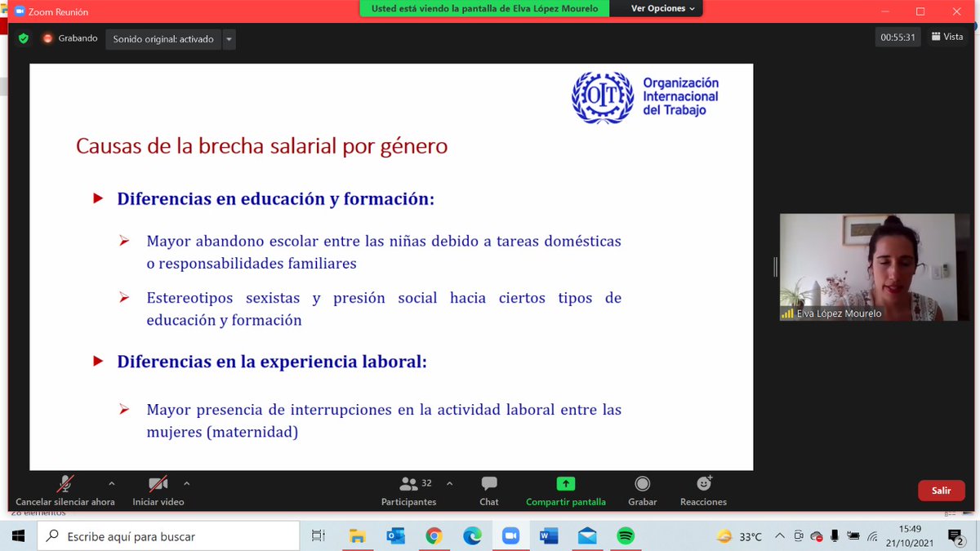Open Microsoft Edge from the taskbar
Image resolution: width=980 pixels, height=551 pixels.
pos(472,536)
